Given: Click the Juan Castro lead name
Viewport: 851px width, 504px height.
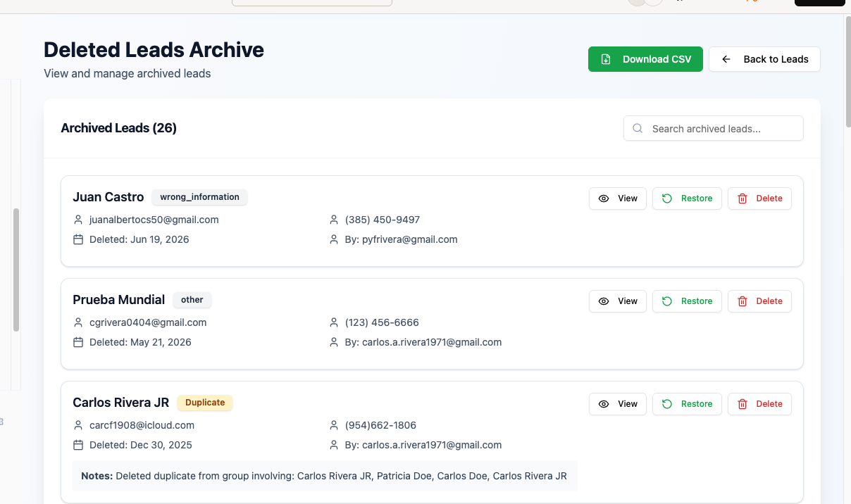Looking at the screenshot, I should click(x=108, y=197).
